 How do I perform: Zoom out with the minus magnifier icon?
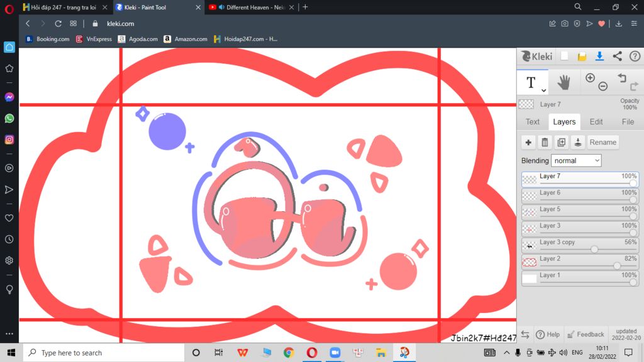click(602, 86)
